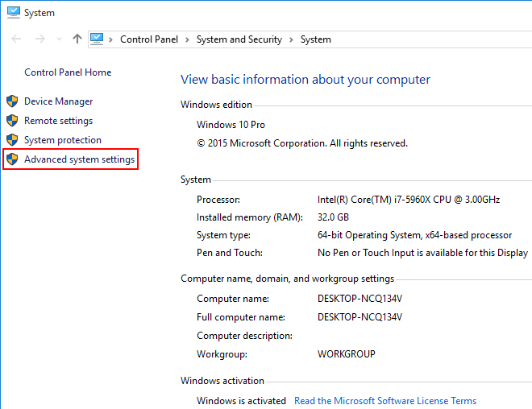Click shield icon beside Device Manager
Image resolution: width=532 pixels, height=409 pixels.
pyautogui.click(x=12, y=101)
